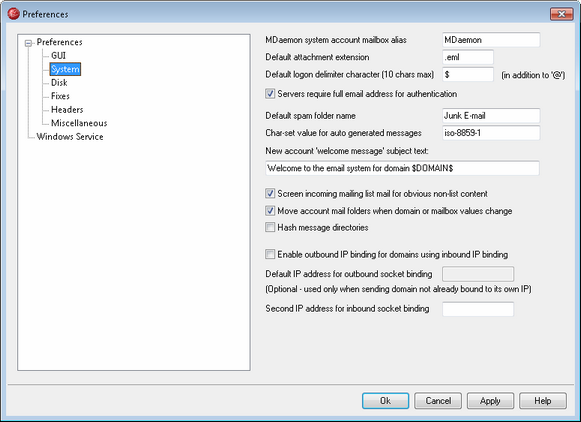Click the 'Default attachment extension' label

[317, 57]
